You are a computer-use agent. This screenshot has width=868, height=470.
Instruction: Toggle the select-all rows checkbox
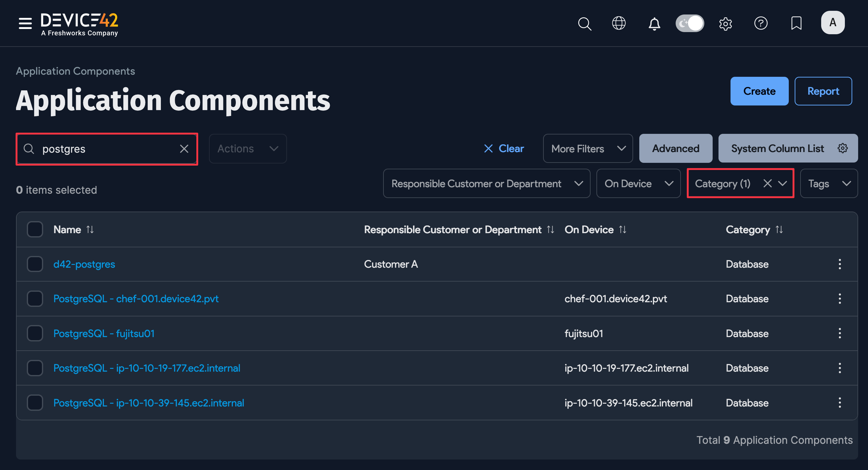35,229
